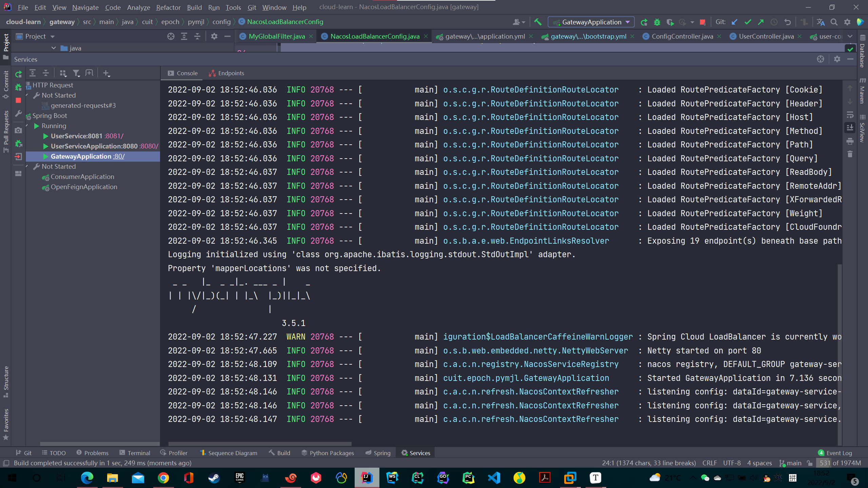Open GatewayApplication run configuration dropdown
Viewport: 868px width, 488px height.
coord(591,22)
